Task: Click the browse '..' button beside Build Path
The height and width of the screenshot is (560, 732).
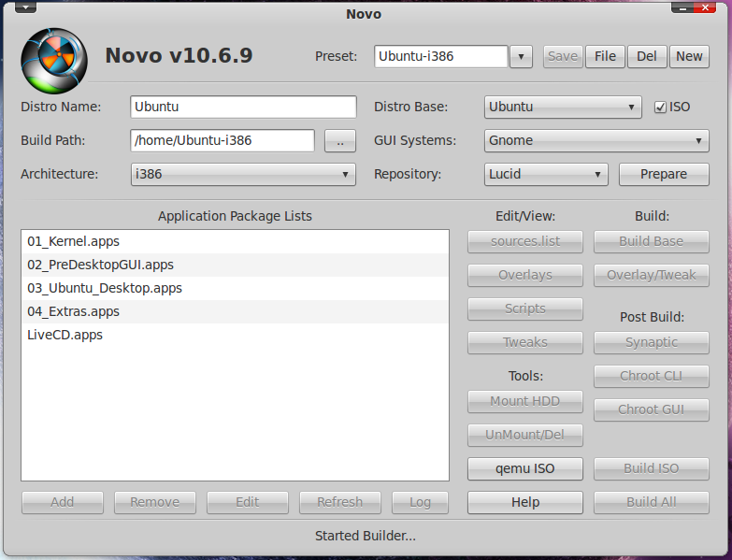Action: [x=340, y=141]
